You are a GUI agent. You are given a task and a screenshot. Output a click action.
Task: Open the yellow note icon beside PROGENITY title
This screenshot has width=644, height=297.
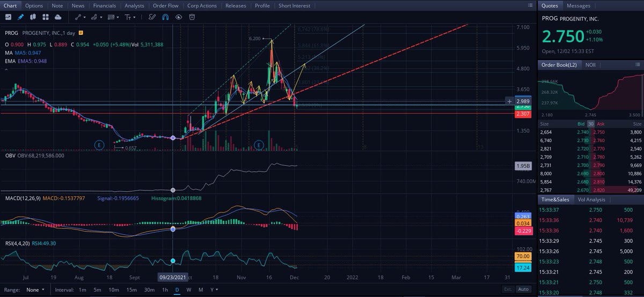click(80, 33)
